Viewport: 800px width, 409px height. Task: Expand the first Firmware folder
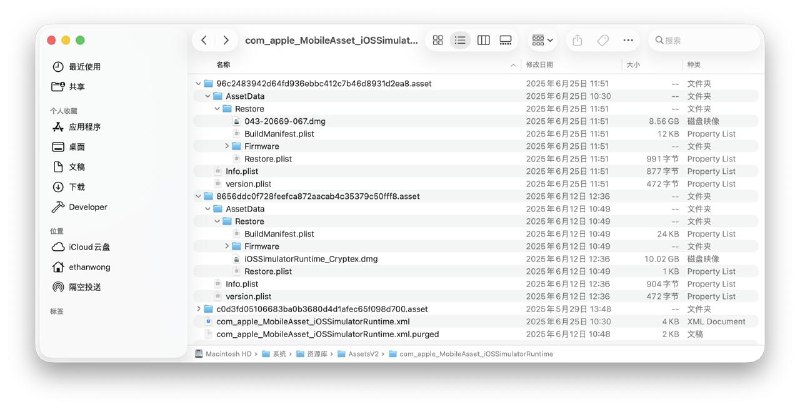227,146
